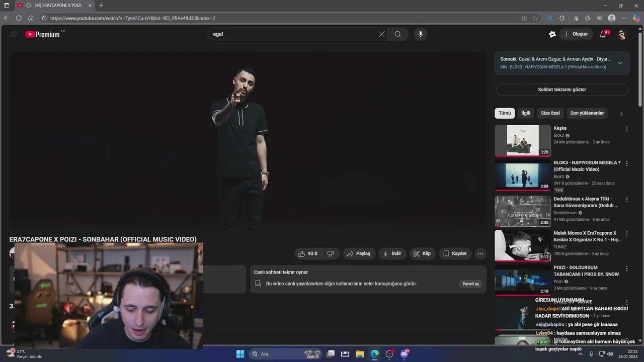The image size is (644, 362).
Task: Mute the tab via speaker icon
Action: point(28,6)
